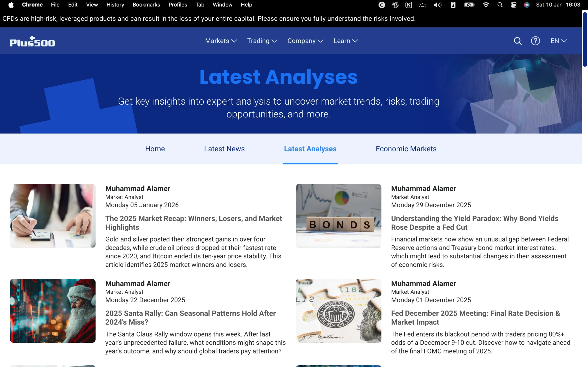The image size is (588, 367).
Task: Switch to the Latest News tab
Action: tap(224, 149)
